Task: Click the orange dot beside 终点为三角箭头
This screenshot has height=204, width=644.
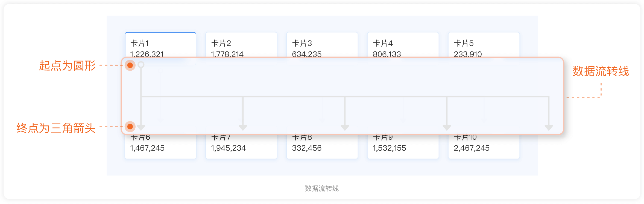Action: pyautogui.click(x=130, y=127)
